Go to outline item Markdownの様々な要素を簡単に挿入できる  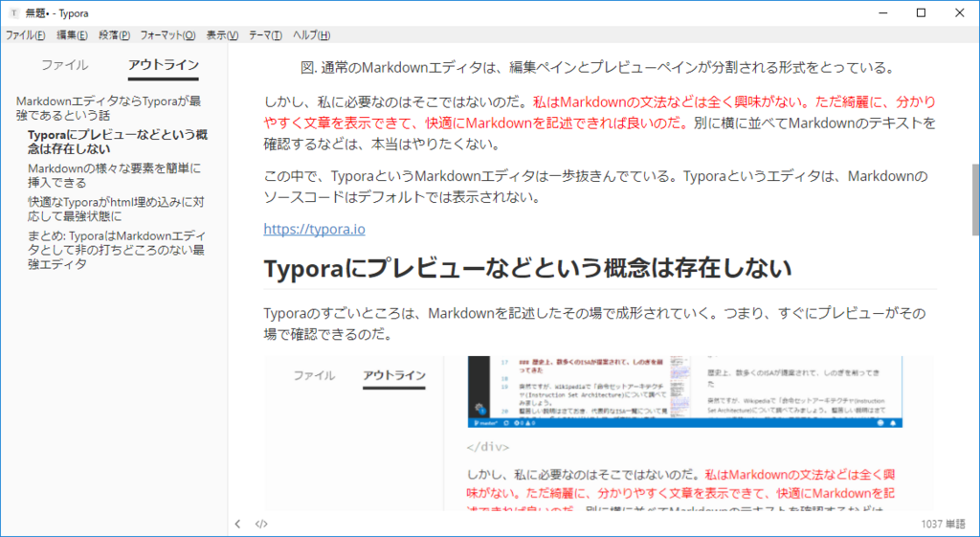[115, 176]
